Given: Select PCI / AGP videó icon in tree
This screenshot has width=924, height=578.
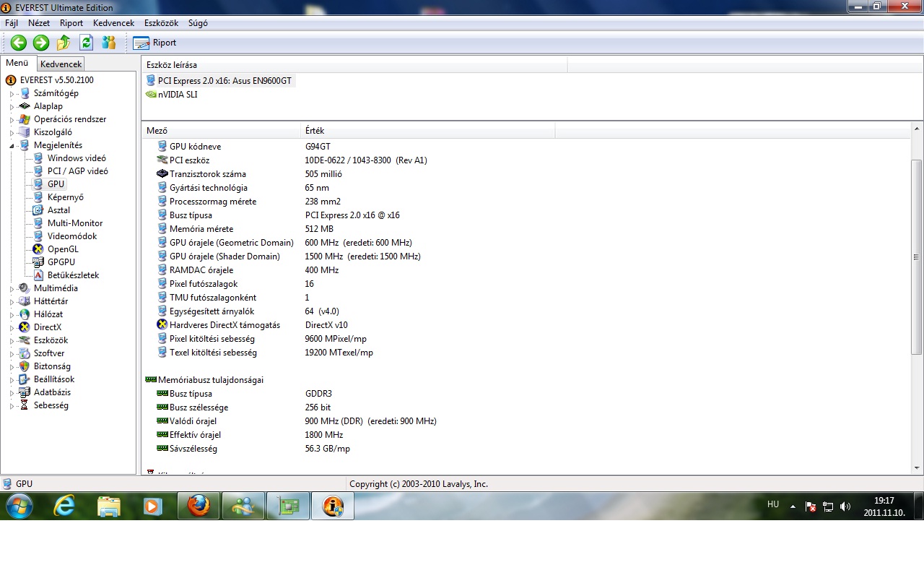Looking at the screenshot, I should [38, 171].
